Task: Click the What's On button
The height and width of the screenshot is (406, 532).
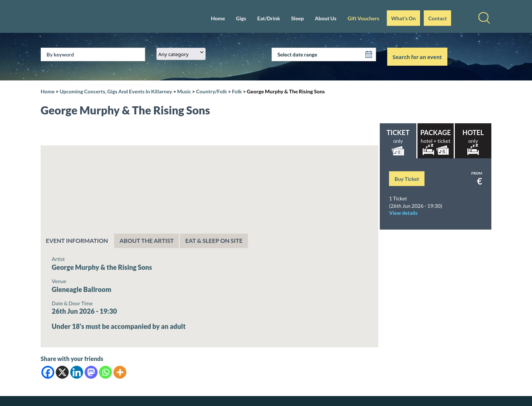Action: (x=403, y=18)
